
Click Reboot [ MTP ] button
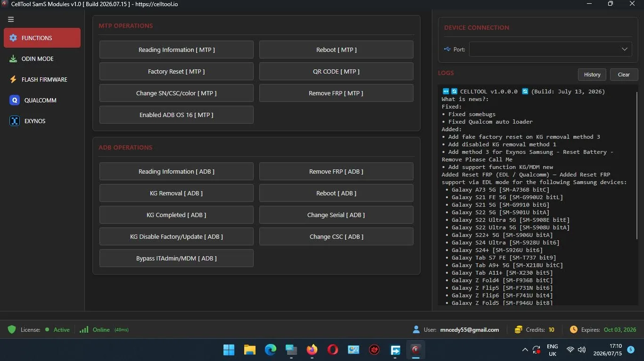[336, 50]
